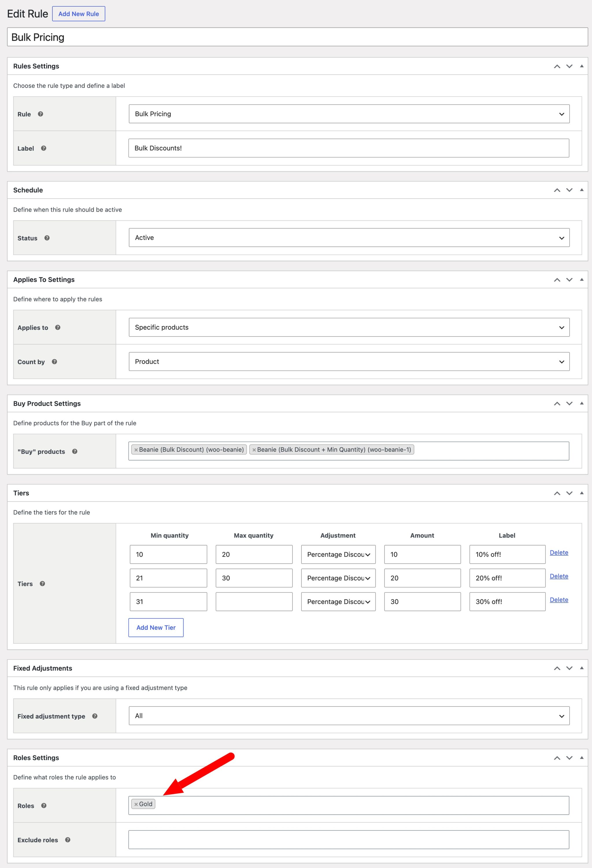Click help icon beside Tiers row label
This screenshot has width=592, height=868.
click(x=42, y=583)
